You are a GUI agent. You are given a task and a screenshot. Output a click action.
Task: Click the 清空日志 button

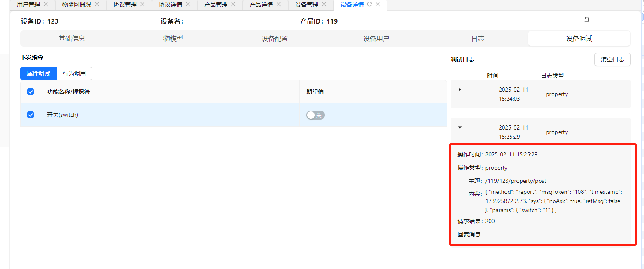click(613, 59)
